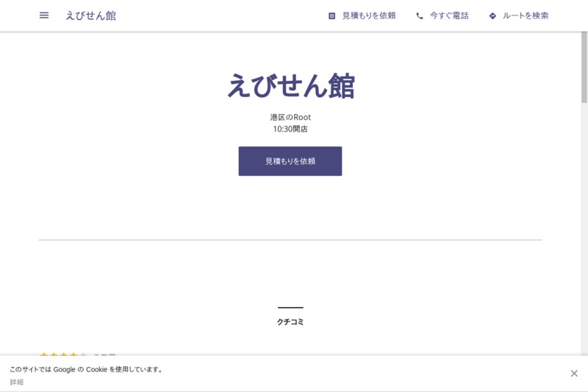Click the vertical scrollbar thumb

pyautogui.click(x=584, y=66)
